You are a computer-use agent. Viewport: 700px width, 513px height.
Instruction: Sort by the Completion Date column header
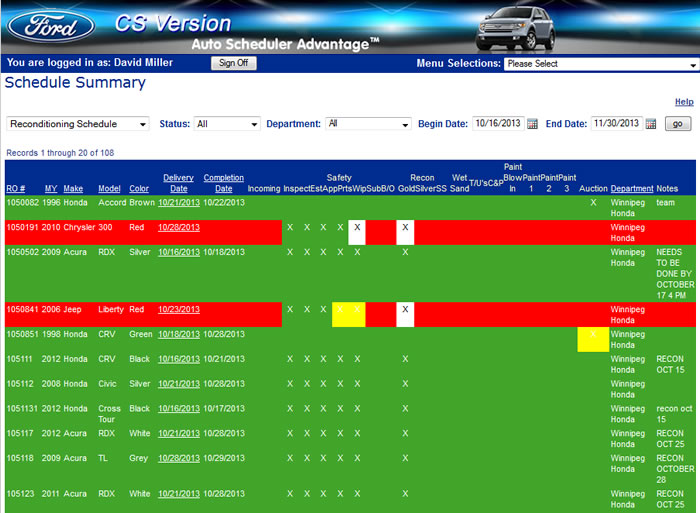point(223,183)
